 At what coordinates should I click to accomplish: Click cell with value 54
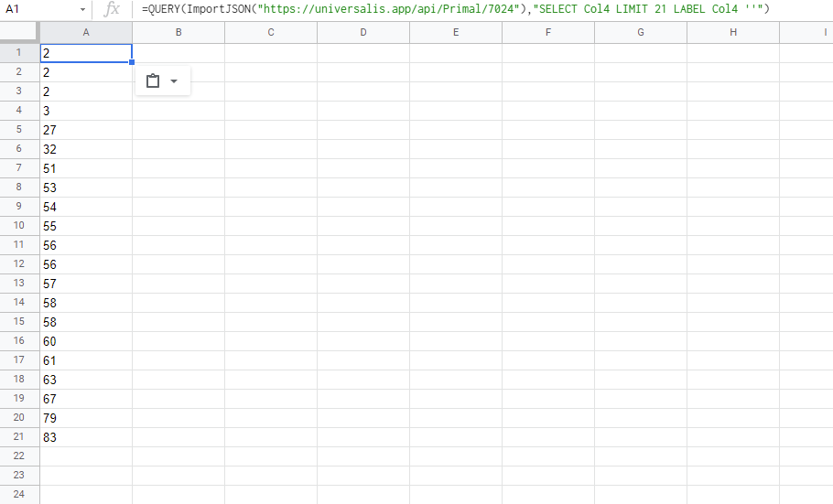coord(86,207)
